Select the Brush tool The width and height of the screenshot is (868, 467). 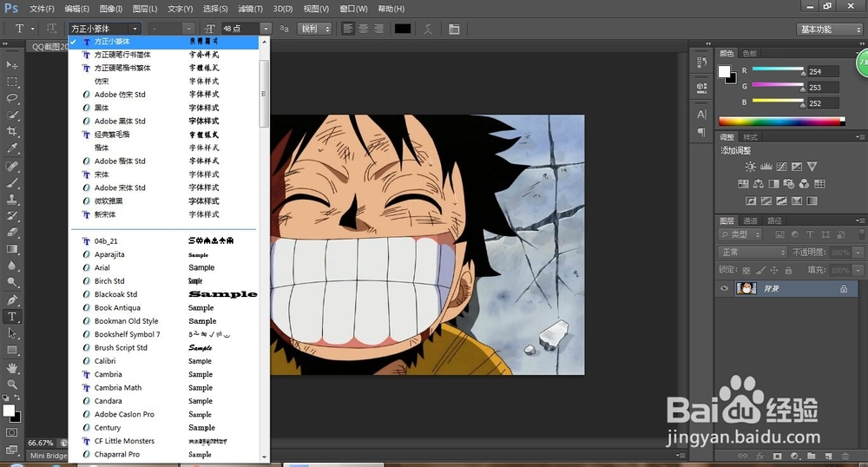tap(11, 182)
